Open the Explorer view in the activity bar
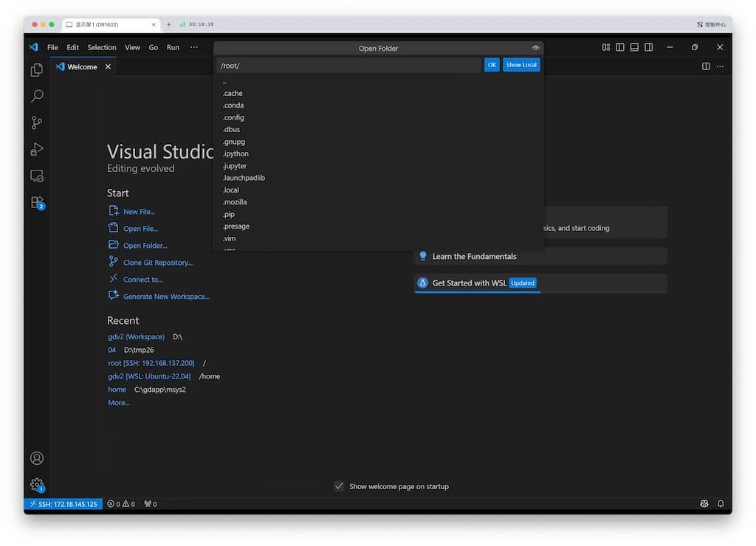The image size is (756, 546). coord(37,69)
